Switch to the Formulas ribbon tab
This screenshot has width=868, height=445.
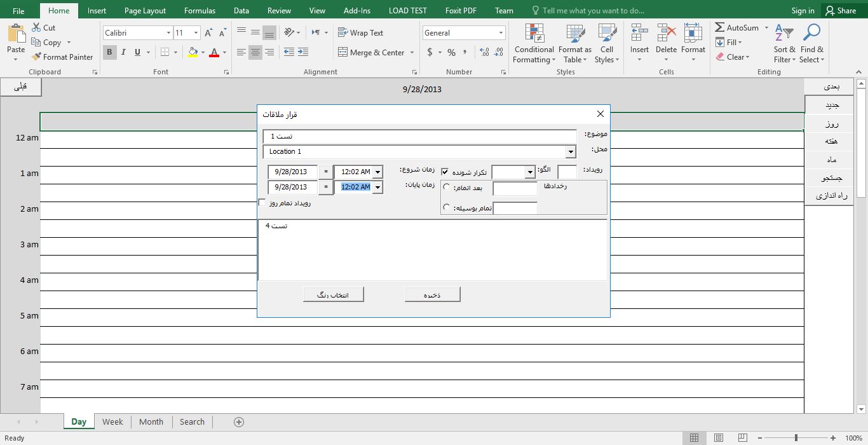pos(200,10)
